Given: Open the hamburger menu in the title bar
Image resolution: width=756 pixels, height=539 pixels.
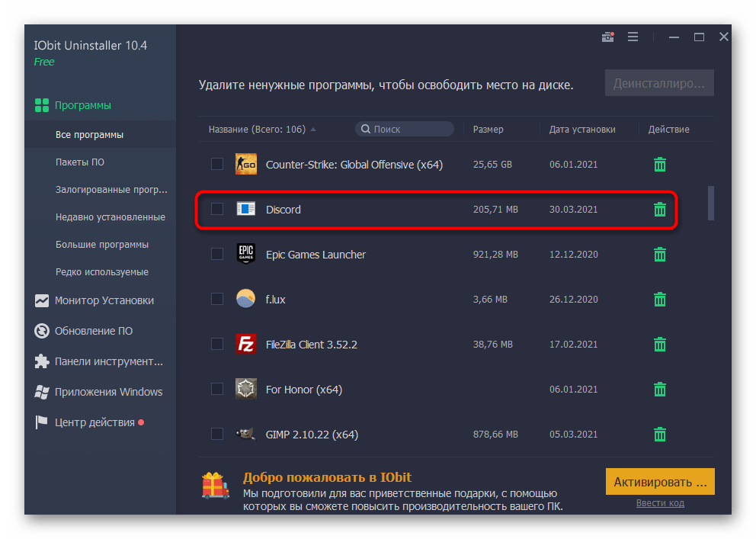Looking at the screenshot, I should coord(633,36).
